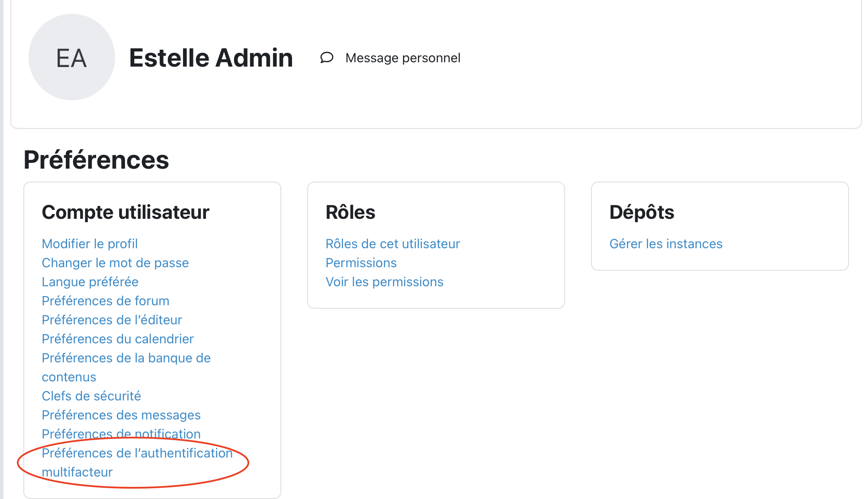Image resolution: width=868 pixels, height=499 pixels.
Task: Go to Préférences des messages
Action: tap(121, 415)
